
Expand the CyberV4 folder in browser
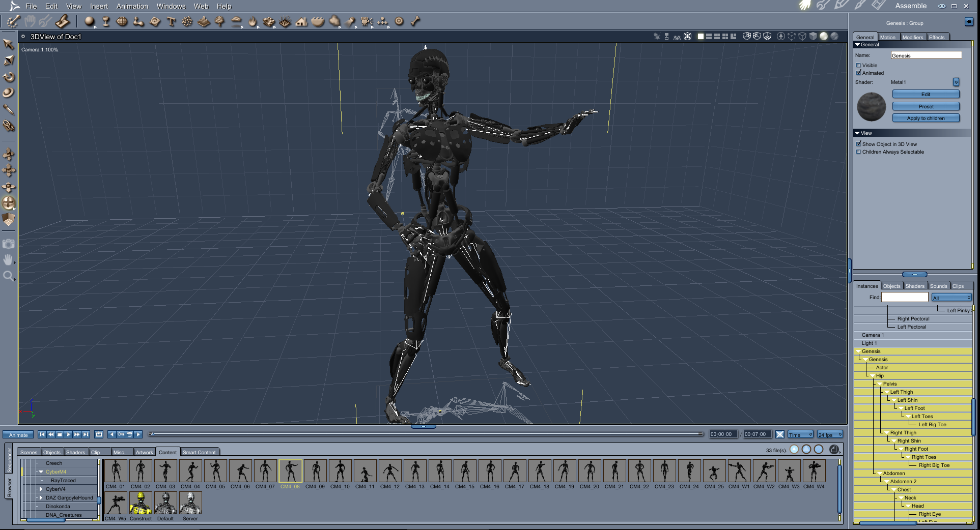point(41,489)
